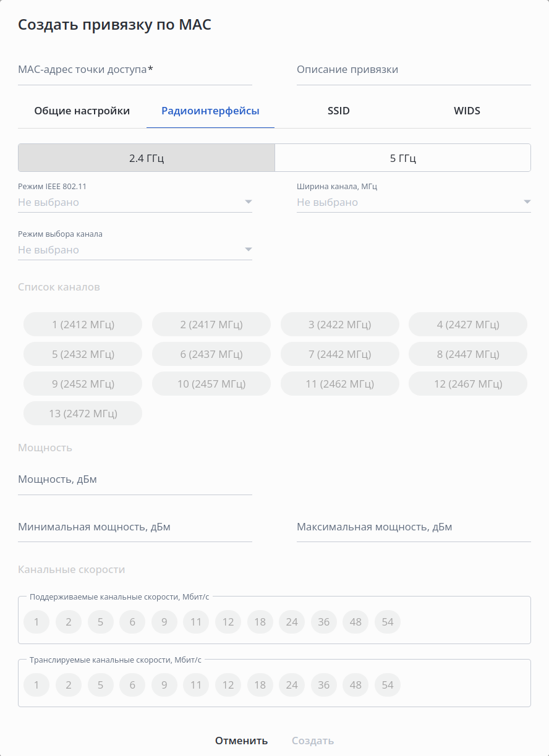Viewport: 549px width, 756px height.
Task: Switch to the Общие настройки tab
Action: pyautogui.click(x=82, y=111)
